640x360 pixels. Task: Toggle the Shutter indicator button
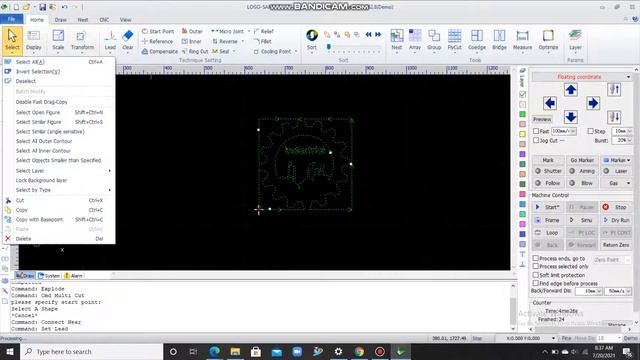point(548,171)
